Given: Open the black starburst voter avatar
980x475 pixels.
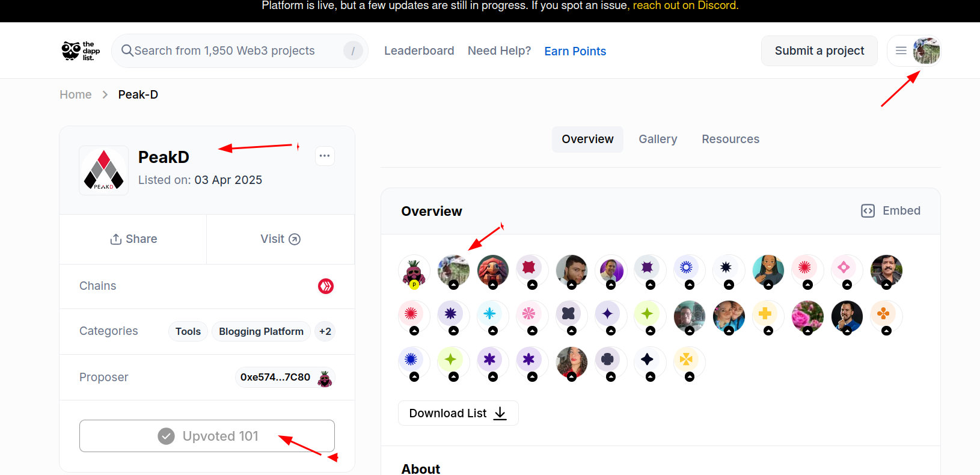Looking at the screenshot, I should pyautogui.click(x=729, y=271).
